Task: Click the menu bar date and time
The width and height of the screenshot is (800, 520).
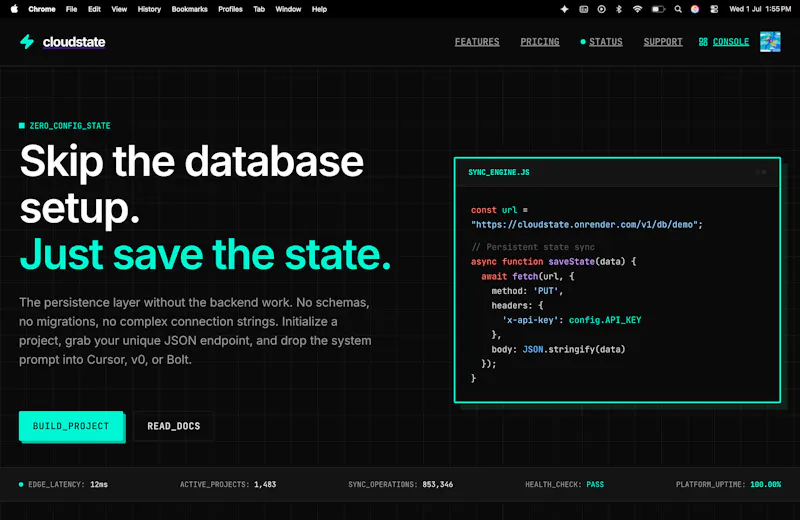Action: coord(760,9)
